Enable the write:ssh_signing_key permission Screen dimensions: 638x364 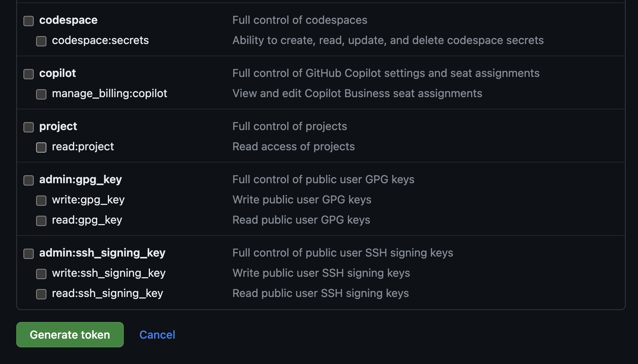41,274
